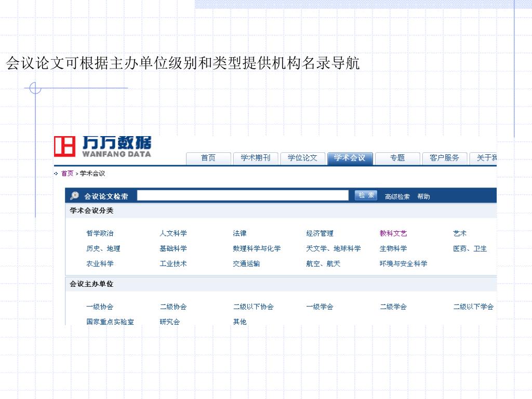This screenshot has width=532, height=399.
Task: Click the 检索 search button
Action: tap(366, 195)
